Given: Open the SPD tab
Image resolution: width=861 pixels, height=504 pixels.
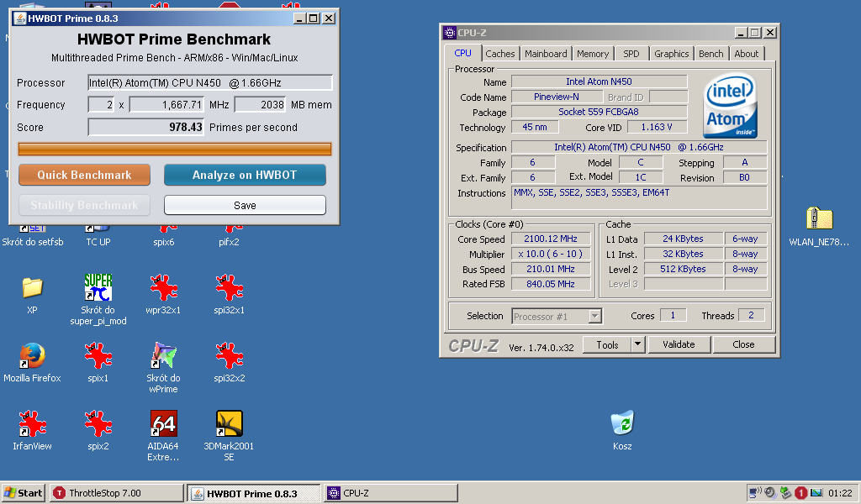Looking at the screenshot, I should (631, 54).
